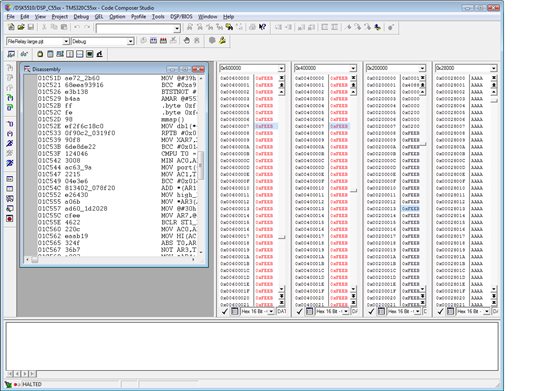
Task: Click the New file icon in toolbar
Action: tap(11, 27)
